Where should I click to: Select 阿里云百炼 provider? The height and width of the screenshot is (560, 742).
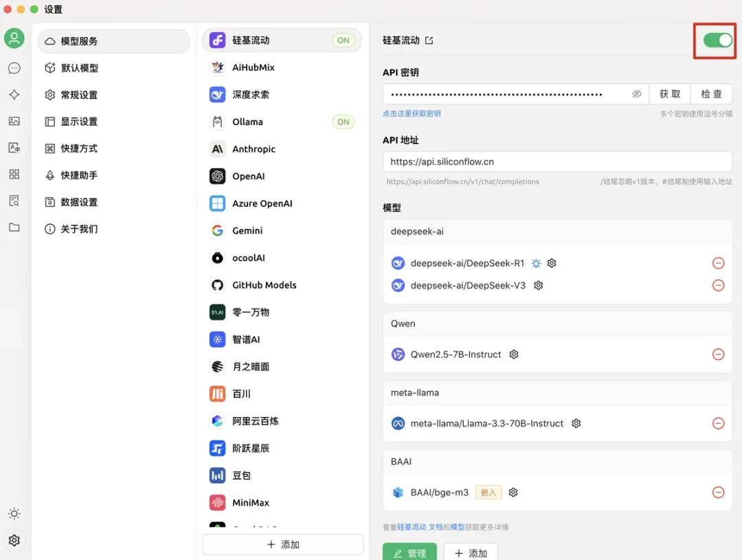pos(282,421)
